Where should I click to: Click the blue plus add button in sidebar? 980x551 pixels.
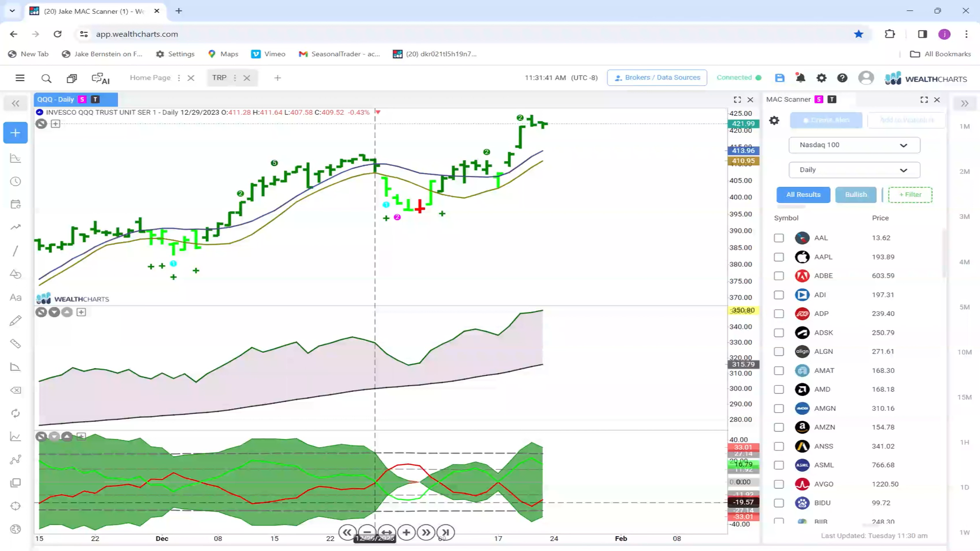tap(15, 133)
